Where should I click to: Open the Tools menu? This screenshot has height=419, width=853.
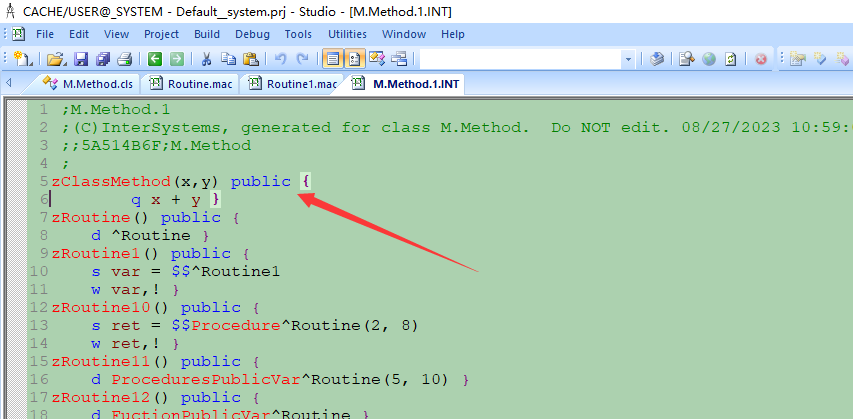[298, 34]
